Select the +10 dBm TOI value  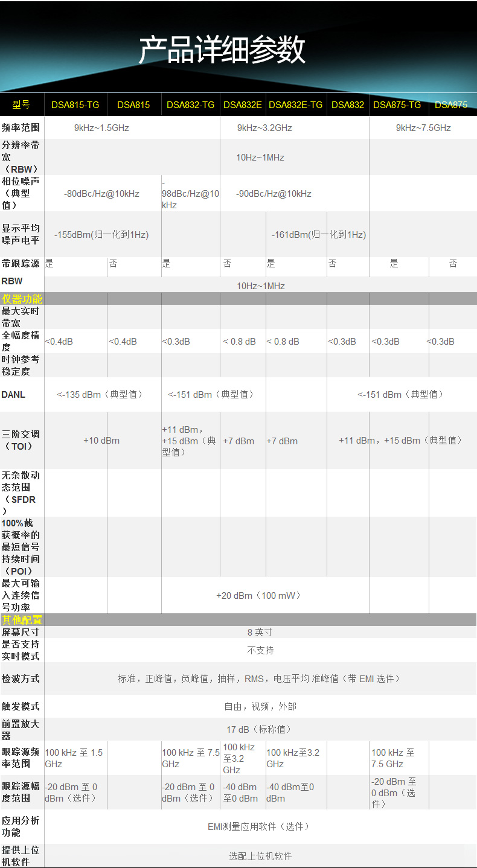101,441
